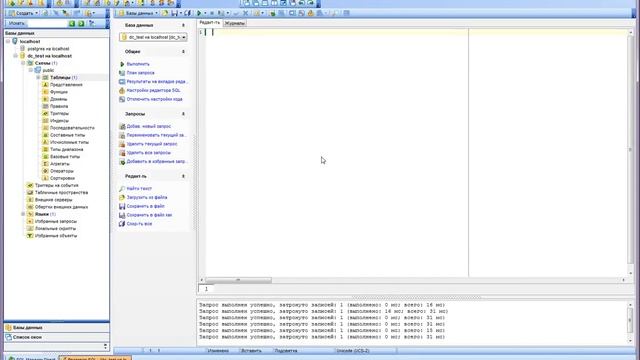
Task: Select the Операторы tree item
Action: click(62, 171)
